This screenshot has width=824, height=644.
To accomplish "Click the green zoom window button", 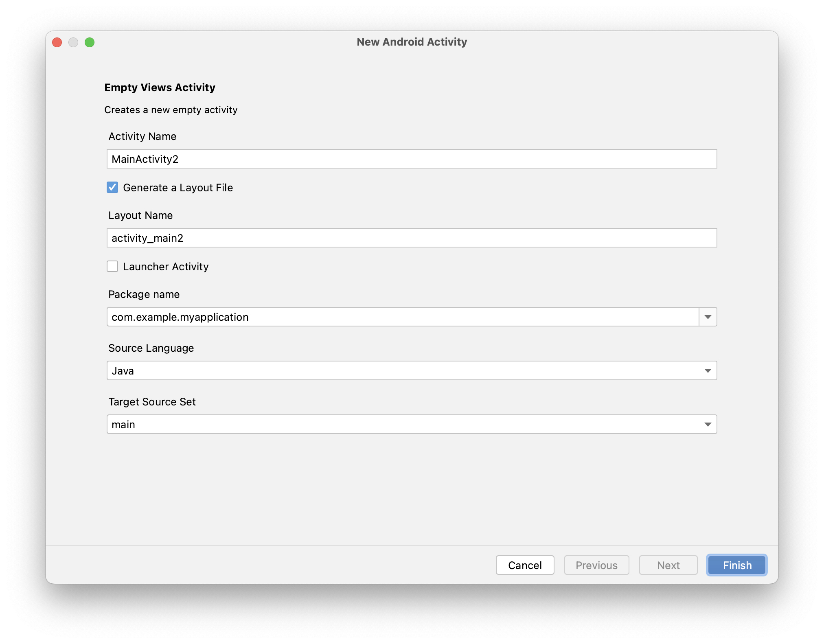I will [90, 42].
